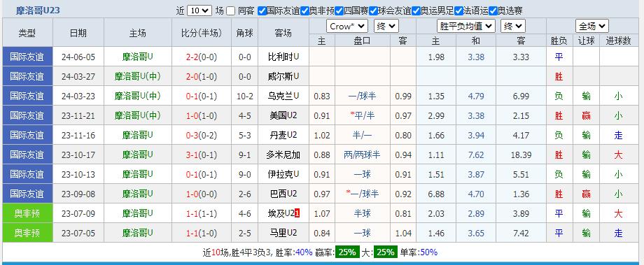
Task: Uncheck the 国际友谊 league filter
Action: (262, 10)
